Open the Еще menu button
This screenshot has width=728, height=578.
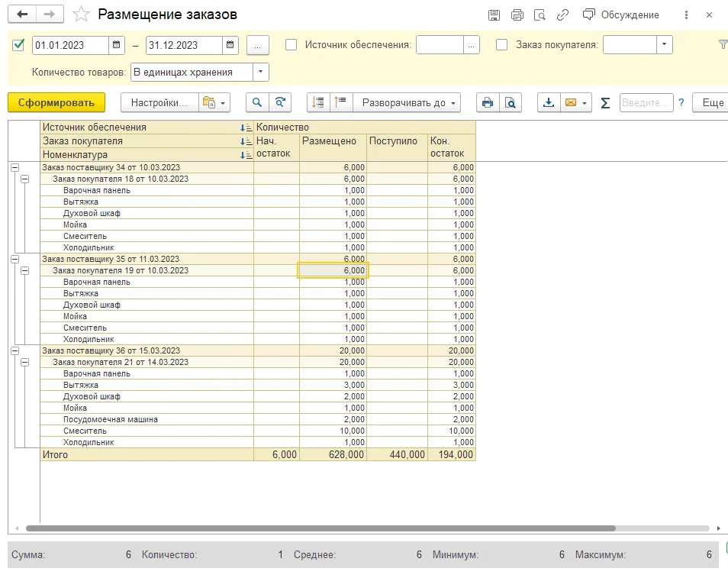click(x=710, y=102)
